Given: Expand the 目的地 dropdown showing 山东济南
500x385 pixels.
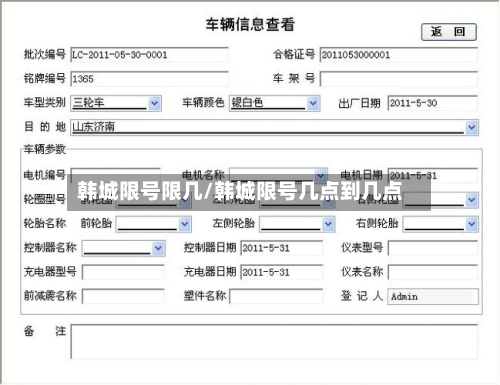Looking at the screenshot, I should coord(275,127).
